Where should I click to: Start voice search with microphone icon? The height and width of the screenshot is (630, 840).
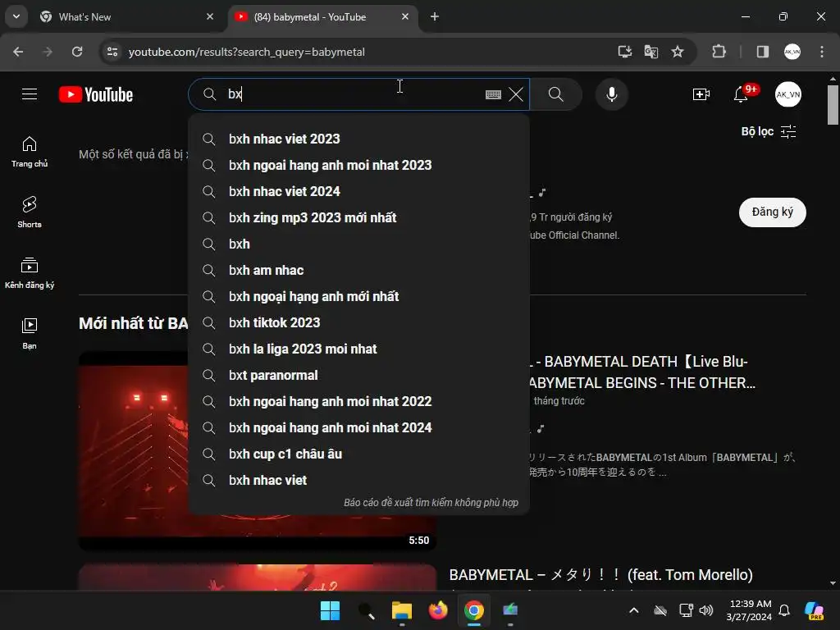(x=611, y=94)
